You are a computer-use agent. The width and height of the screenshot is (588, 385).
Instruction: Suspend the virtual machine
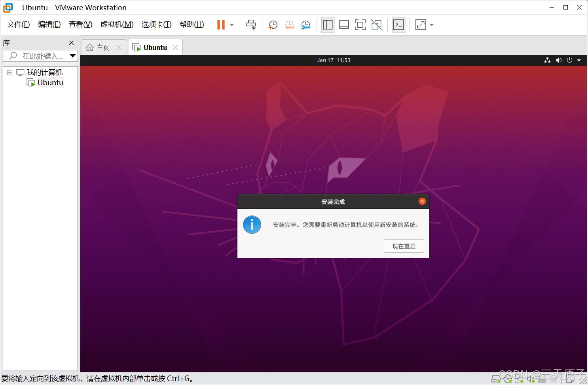(220, 25)
